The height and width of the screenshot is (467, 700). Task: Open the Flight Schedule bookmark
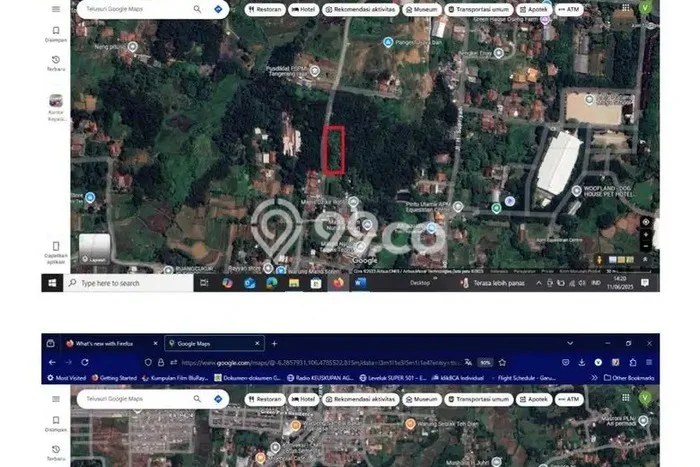[x=523, y=378]
